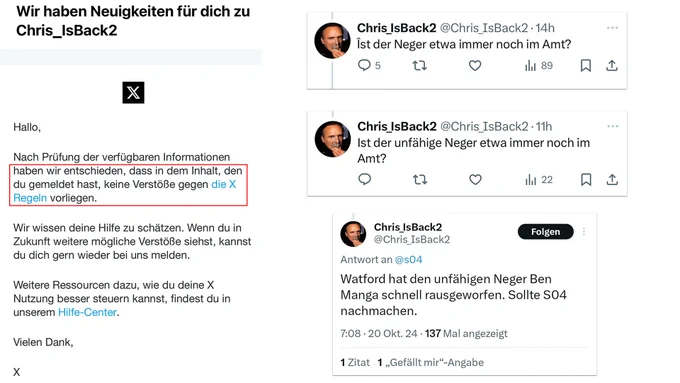
Task: Open the Hilfe-Center link
Action: point(87,312)
